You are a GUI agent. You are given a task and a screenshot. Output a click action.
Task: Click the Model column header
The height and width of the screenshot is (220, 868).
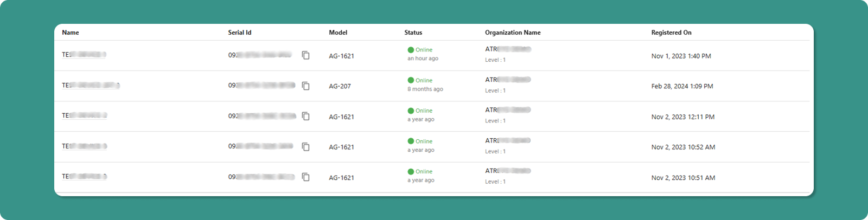pos(338,33)
